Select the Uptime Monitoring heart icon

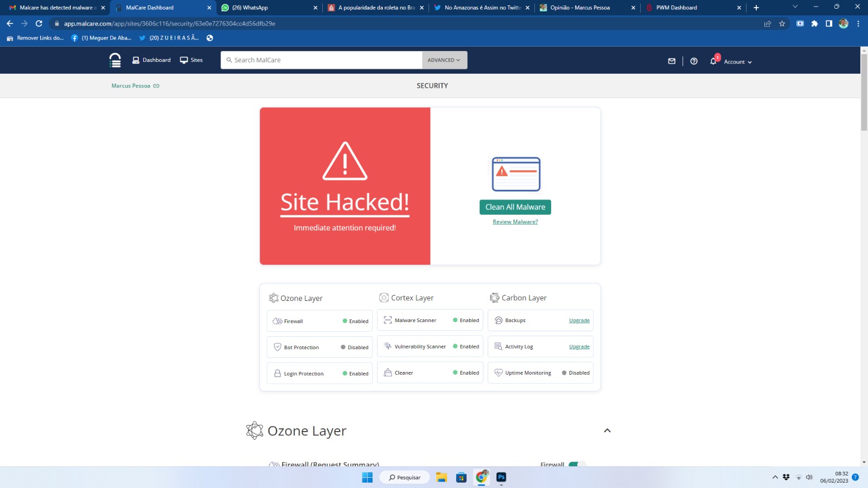499,373
